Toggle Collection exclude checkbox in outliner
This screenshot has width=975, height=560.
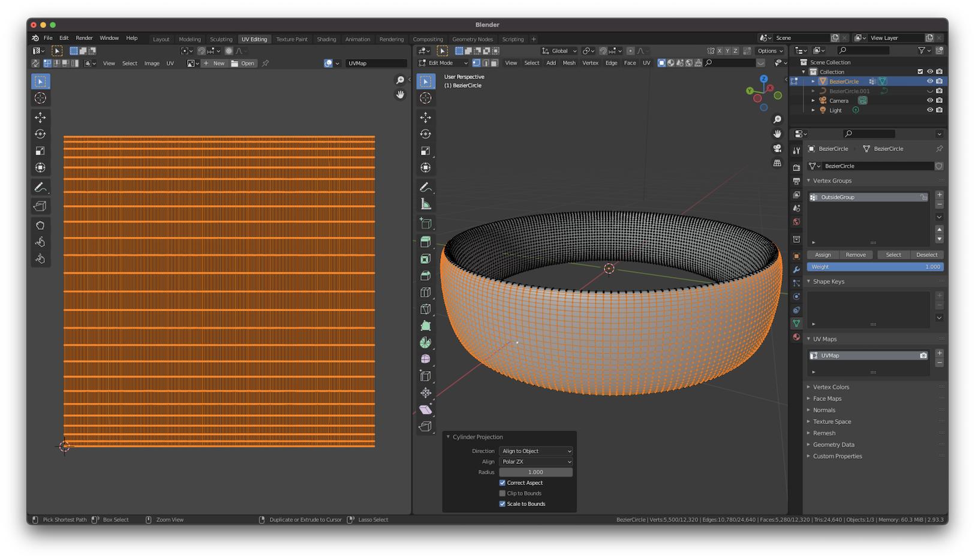pos(920,71)
